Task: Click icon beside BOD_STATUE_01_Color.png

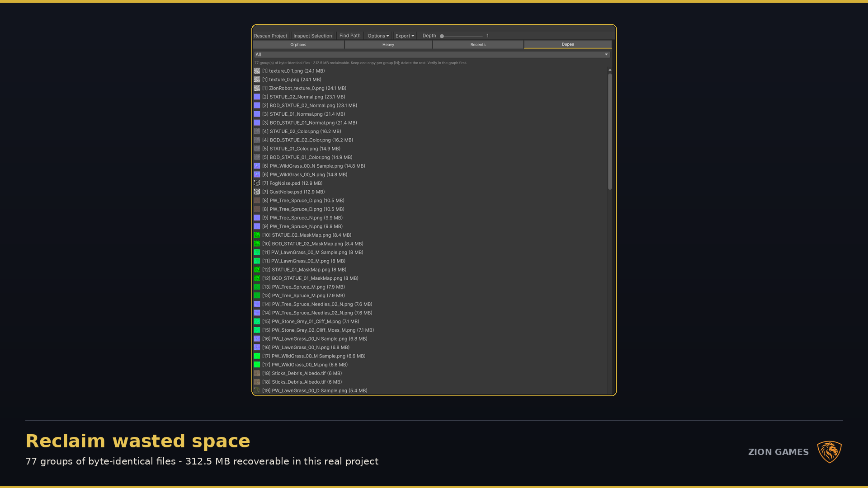Action: point(257,157)
